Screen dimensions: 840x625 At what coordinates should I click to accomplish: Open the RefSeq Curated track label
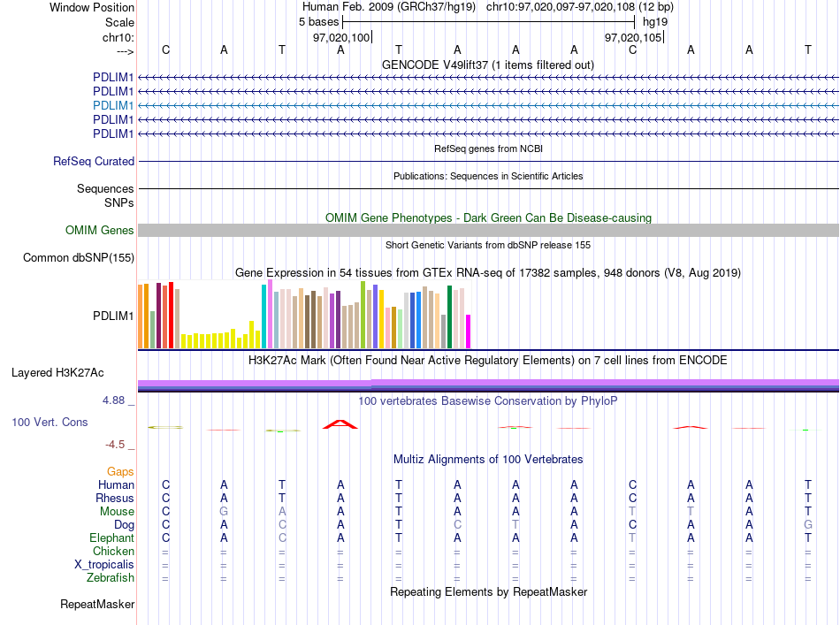pyautogui.click(x=94, y=161)
